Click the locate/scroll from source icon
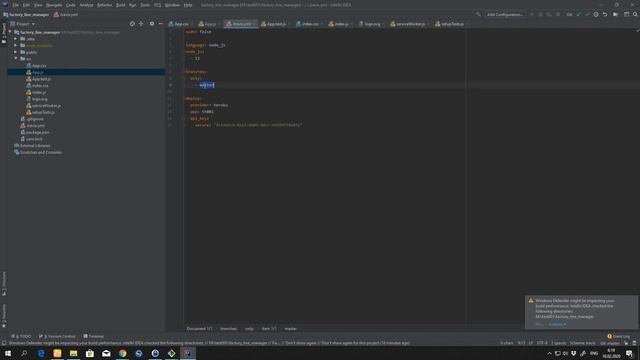 click(x=132, y=24)
